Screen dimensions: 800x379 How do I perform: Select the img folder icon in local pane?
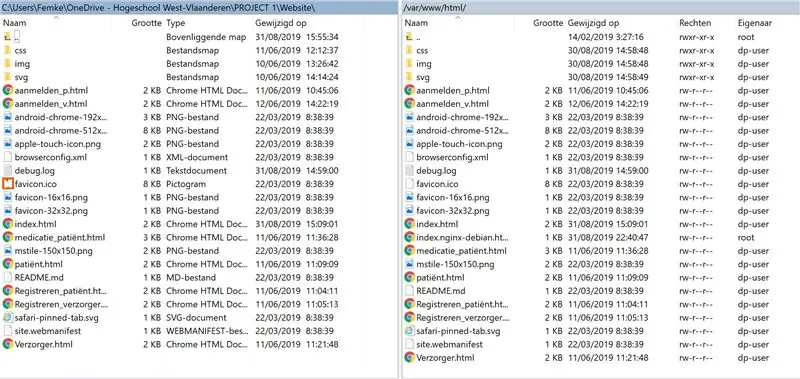click(7, 63)
